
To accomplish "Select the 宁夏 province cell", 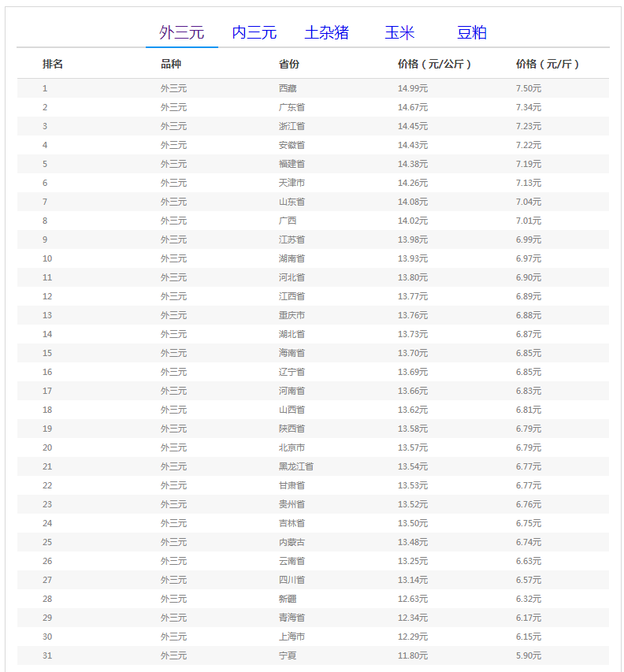I will click(x=288, y=655).
